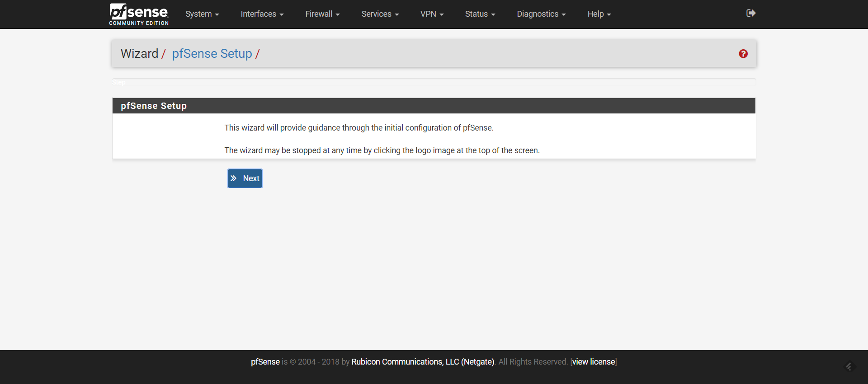Expand the Firewall menu
This screenshot has width=868, height=384.
coord(322,14)
